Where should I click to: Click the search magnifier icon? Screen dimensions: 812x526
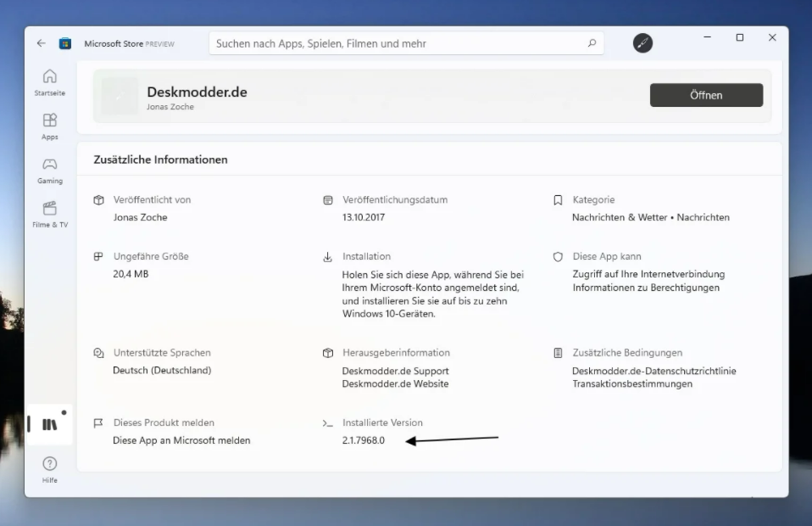coord(592,43)
